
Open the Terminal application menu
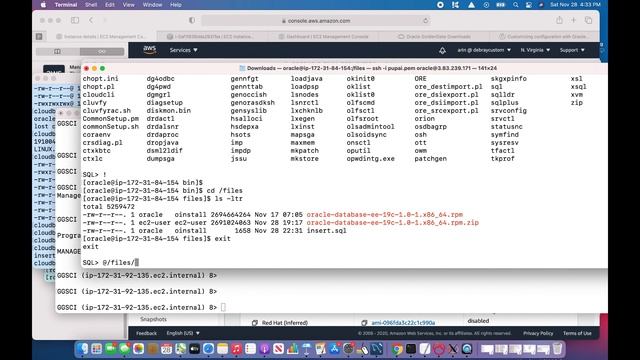click(x=66, y=5)
